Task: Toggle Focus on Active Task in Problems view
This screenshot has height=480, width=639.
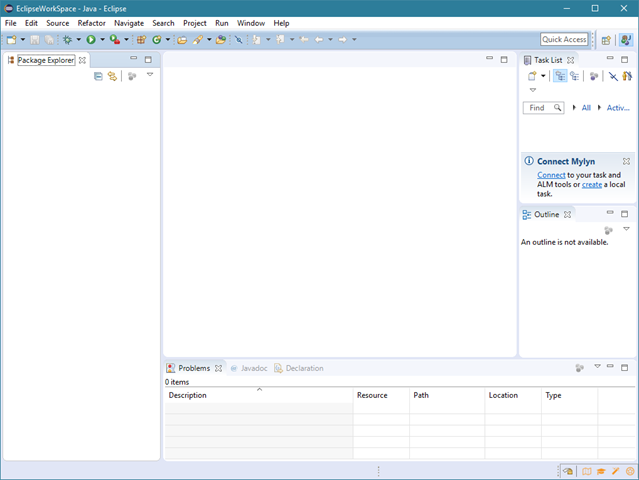Action: click(x=580, y=368)
